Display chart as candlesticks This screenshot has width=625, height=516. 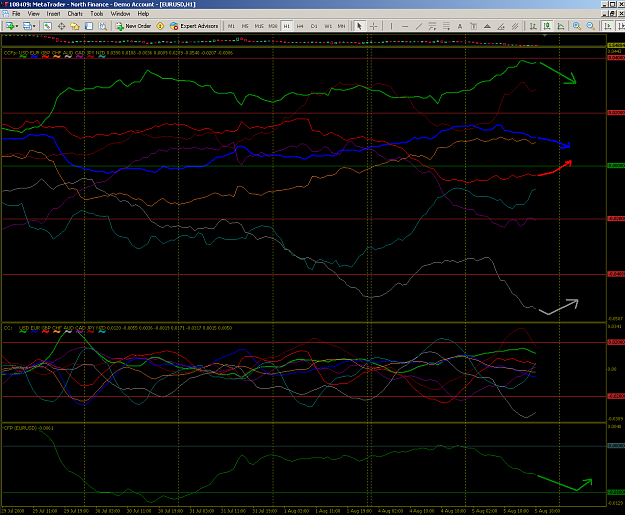pyautogui.click(x=547, y=26)
